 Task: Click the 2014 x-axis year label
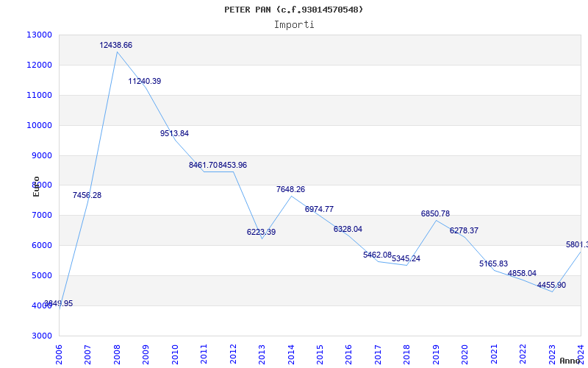coord(291,353)
